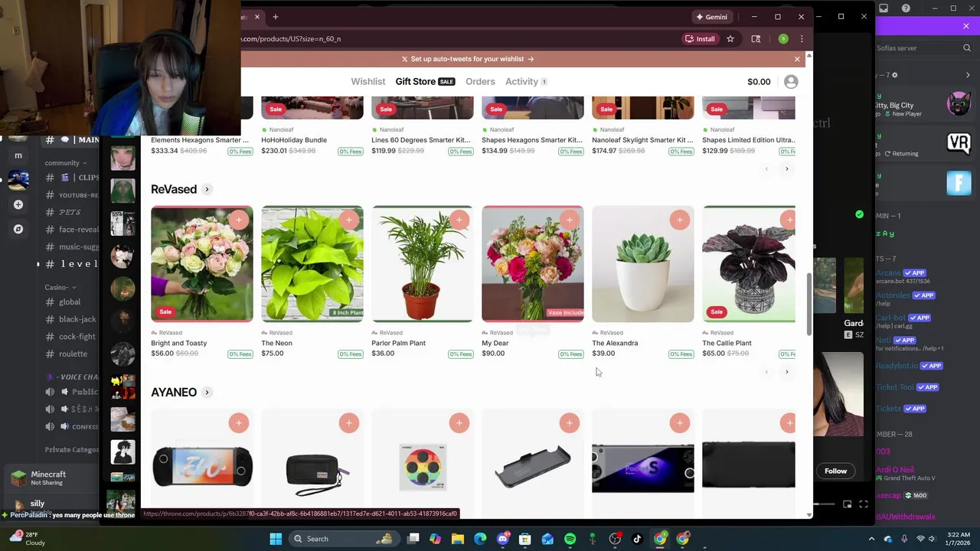Viewport: 980px width, 551px height.
Task: Open Discord Explore servers compass icon
Action: [x=18, y=229]
